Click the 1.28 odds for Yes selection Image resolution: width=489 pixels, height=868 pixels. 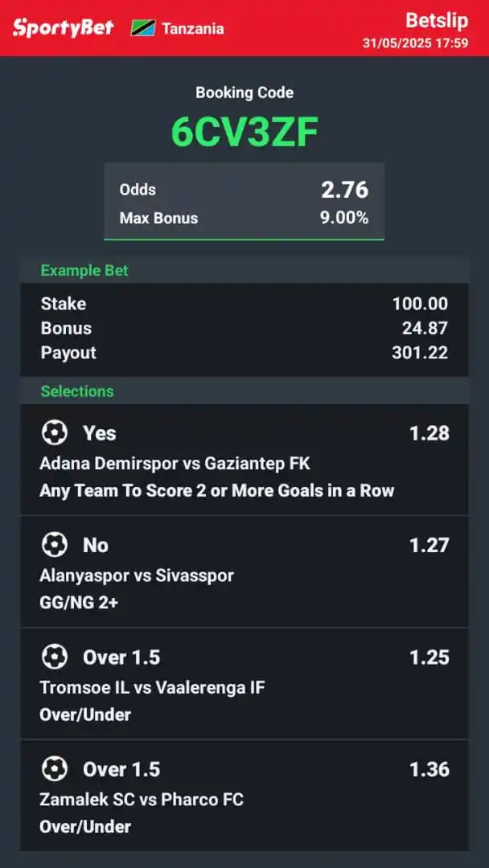[429, 433]
